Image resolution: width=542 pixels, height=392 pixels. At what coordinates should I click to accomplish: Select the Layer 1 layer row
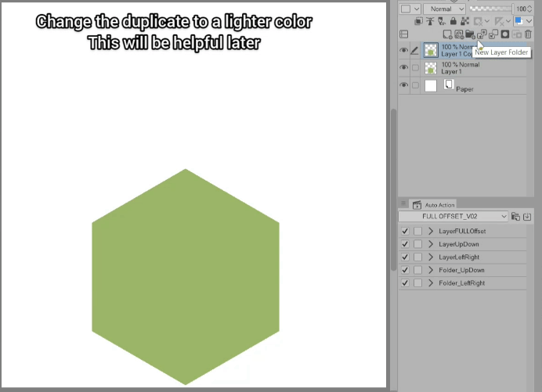(x=463, y=68)
